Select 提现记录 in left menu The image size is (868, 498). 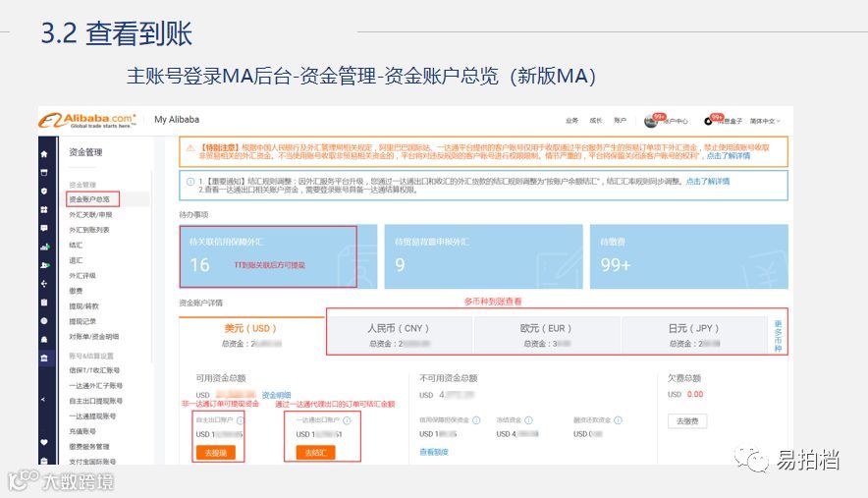82,321
